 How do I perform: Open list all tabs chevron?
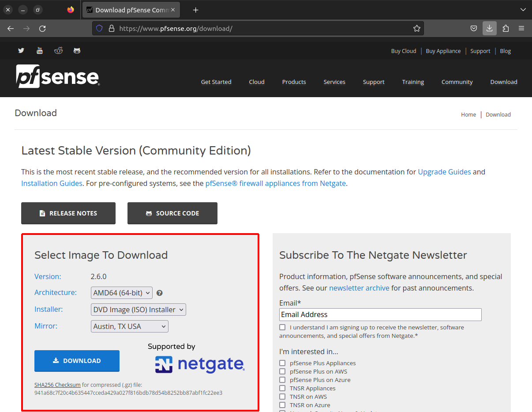click(523, 10)
